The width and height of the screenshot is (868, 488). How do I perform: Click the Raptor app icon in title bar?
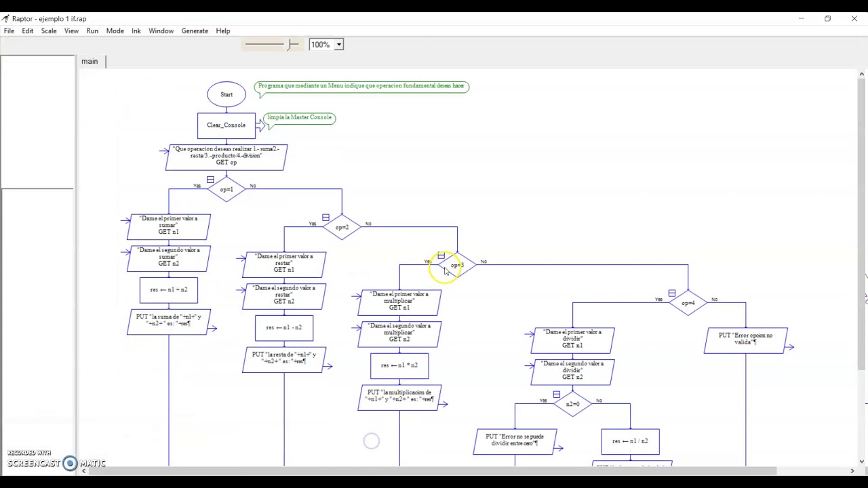pyautogui.click(x=5, y=18)
